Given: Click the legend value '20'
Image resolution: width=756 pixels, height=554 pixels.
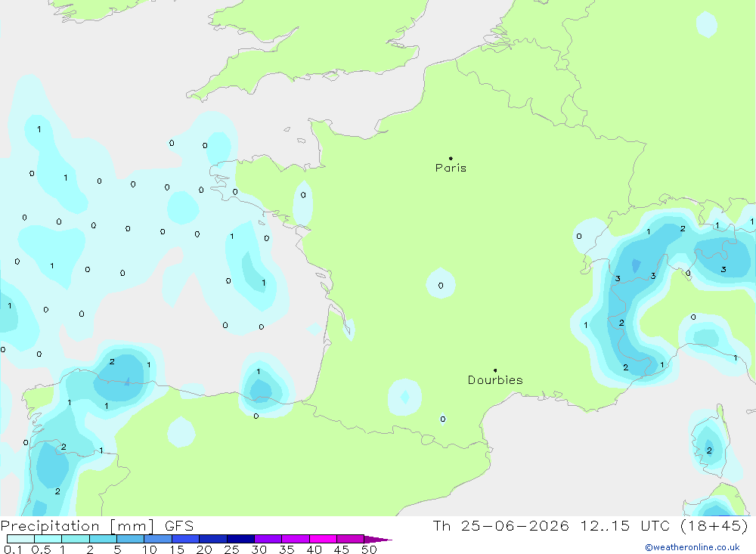Looking at the screenshot, I should [x=204, y=549].
